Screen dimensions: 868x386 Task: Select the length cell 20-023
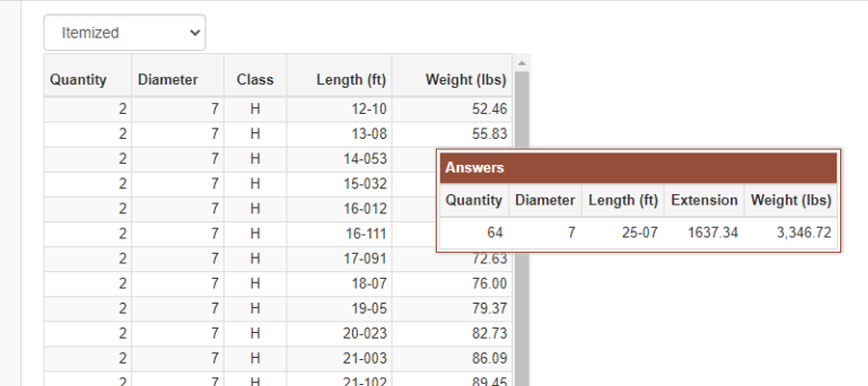point(339,333)
